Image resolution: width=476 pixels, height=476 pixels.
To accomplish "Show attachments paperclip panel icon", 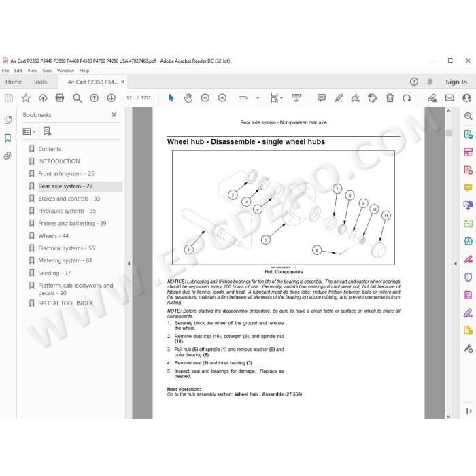I will coord(7,156).
